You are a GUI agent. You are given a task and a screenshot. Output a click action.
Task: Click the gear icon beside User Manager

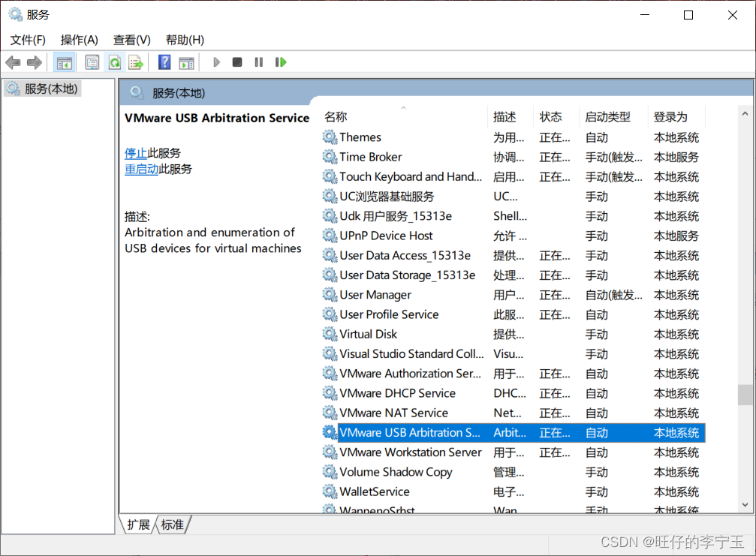330,295
